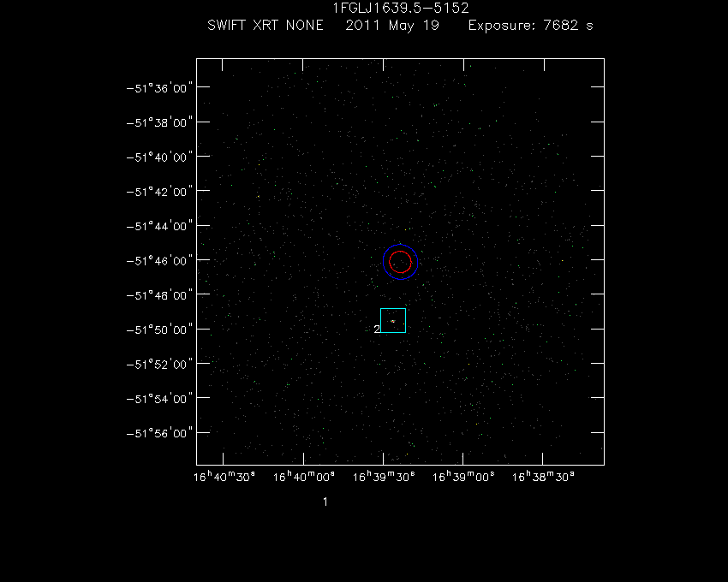Click the declination label -51°48'00"
Viewport: 728px width, 582px height.
pyautogui.click(x=159, y=295)
